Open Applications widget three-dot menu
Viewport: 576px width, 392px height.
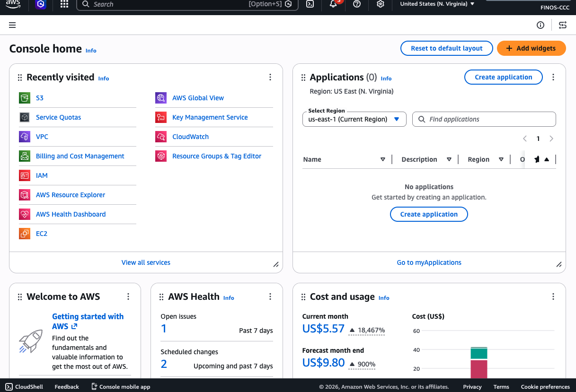(x=553, y=77)
